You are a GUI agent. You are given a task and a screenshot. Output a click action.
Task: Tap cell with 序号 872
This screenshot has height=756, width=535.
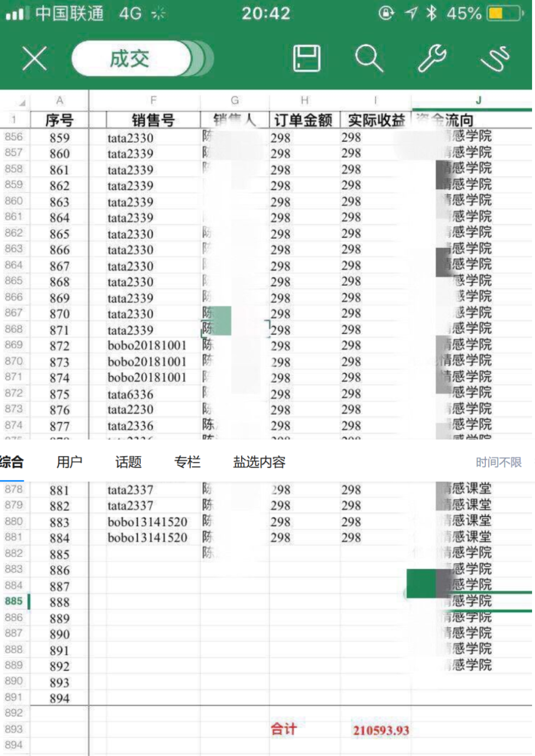point(59,346)
